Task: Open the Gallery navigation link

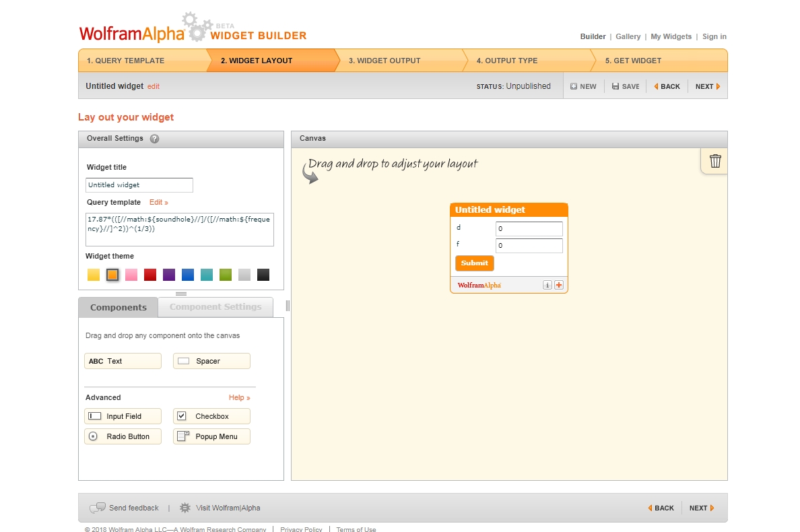Action: coord(628,37)
